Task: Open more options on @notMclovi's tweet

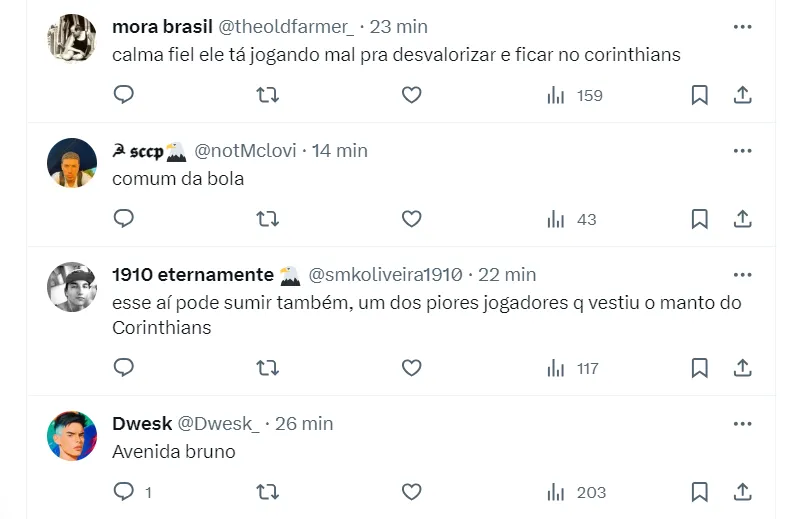Action: 742,151
